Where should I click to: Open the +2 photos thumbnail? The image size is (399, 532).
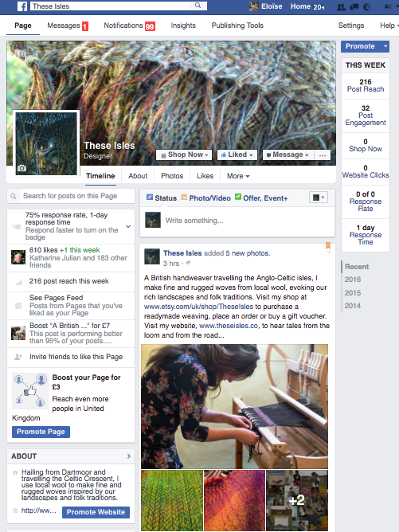coord(297,500)
